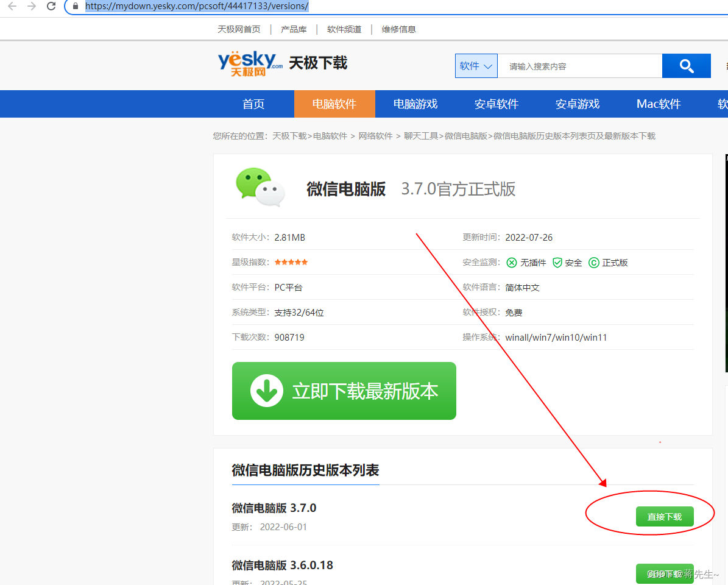Click 免费 license value
The width and height of the screenshot is (728, 585).
point(514,313)
